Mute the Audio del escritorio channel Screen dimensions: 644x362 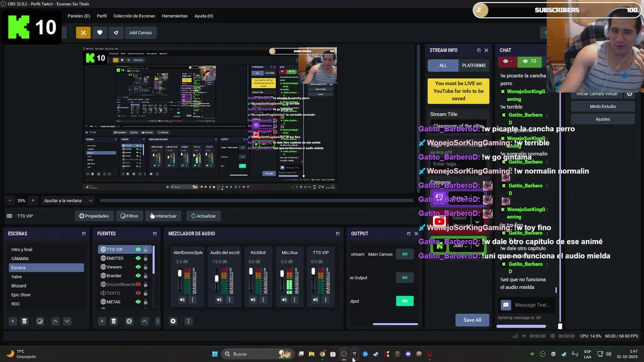coord(219,300)
